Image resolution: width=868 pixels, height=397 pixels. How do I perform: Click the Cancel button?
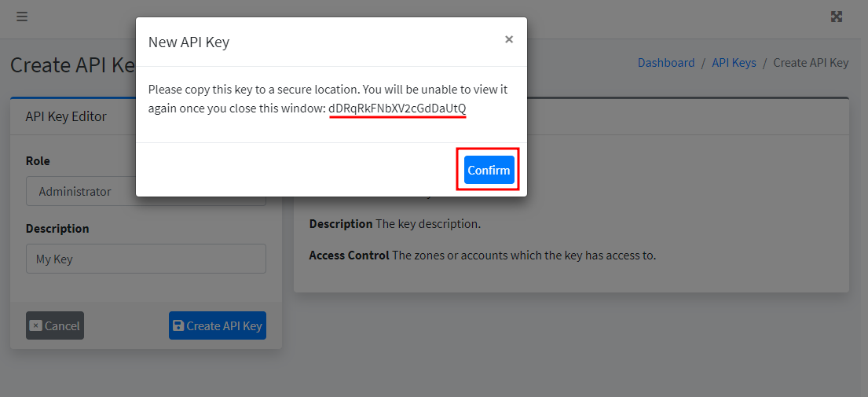pyautogui.click(x=55, y=325)
